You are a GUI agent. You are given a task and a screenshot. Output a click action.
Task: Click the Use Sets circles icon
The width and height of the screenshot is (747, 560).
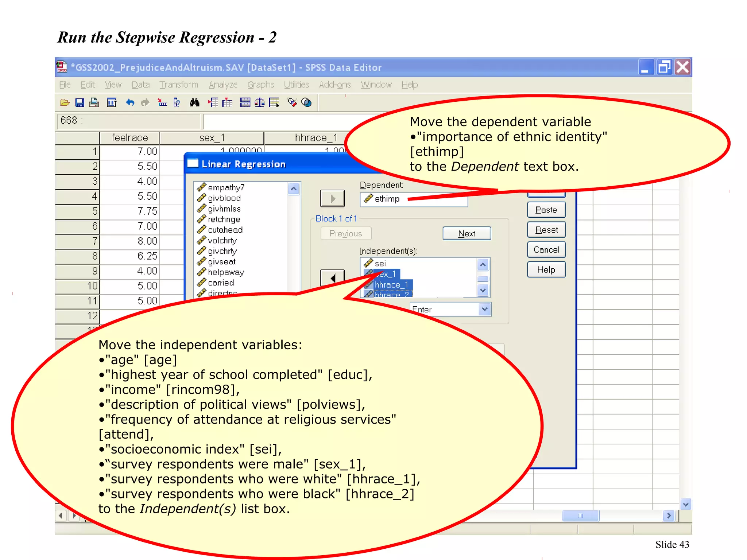point(307,103)
